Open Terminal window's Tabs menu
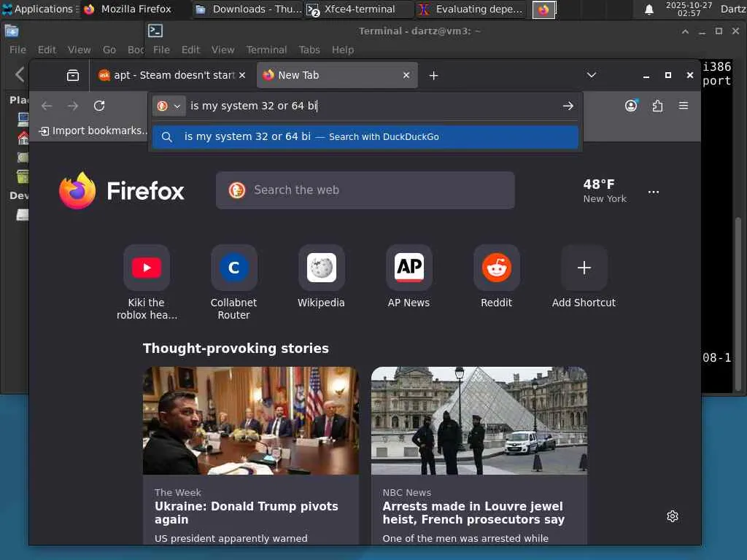 point(309,50)
